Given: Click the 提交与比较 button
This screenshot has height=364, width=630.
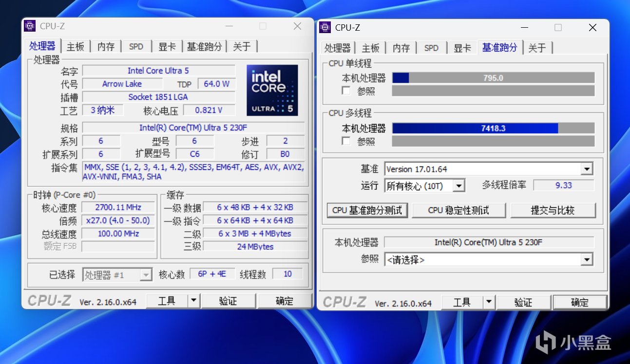Looking at the screenshot, I should [553, 210].
